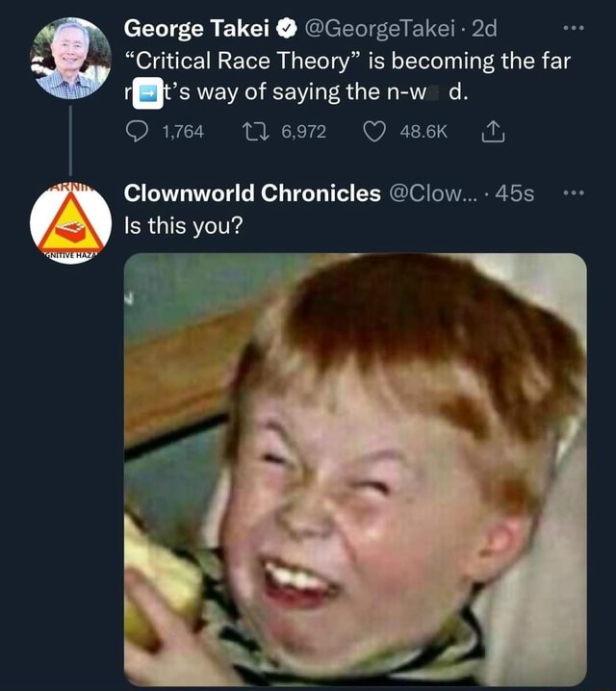Viewport: 616px width, 691px height.
Task: Retweet the Critical Race Theory tweet
Action: 256,132
